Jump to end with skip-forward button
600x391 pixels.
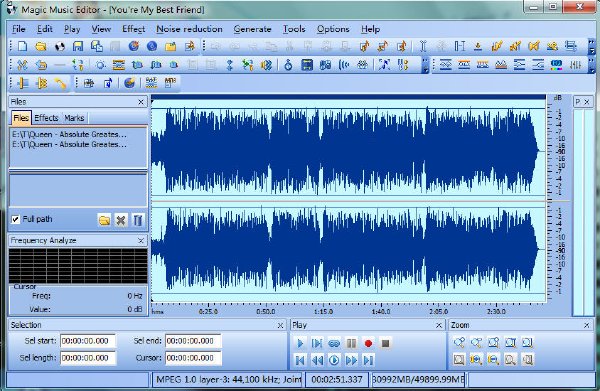point(368,360)
